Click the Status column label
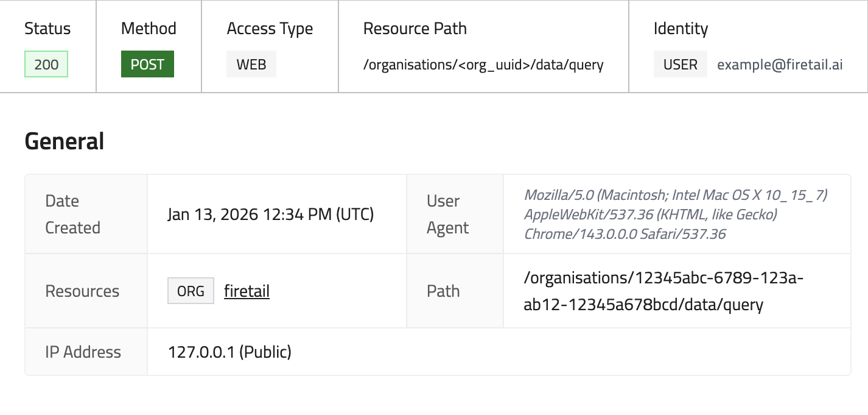This screenshot has width=868, height=415. click(x=47, y=29)
